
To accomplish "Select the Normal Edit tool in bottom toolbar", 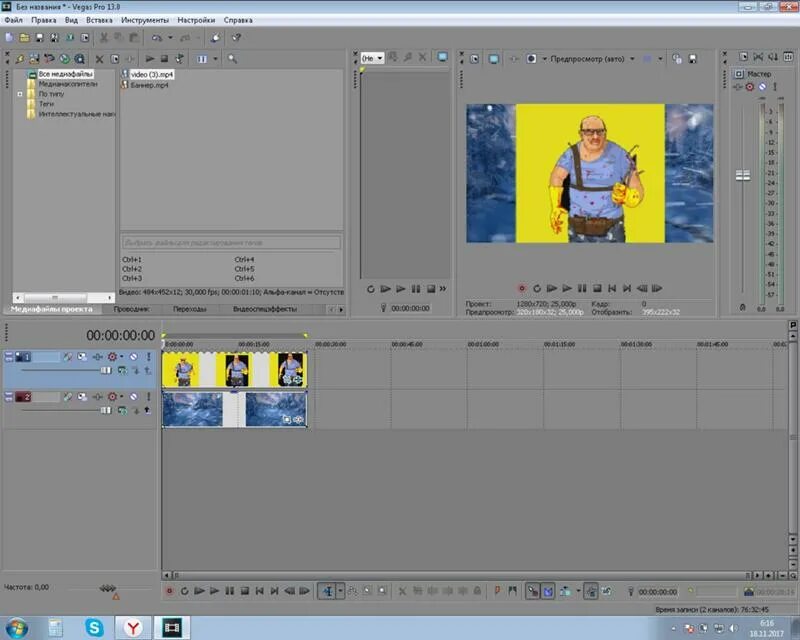I will (328, 592).
